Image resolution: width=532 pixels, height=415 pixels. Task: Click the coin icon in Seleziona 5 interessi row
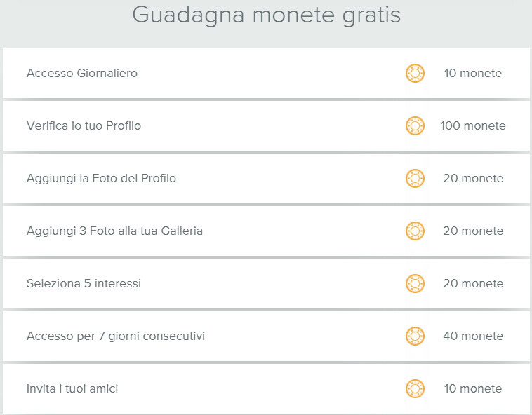(415, 283)
